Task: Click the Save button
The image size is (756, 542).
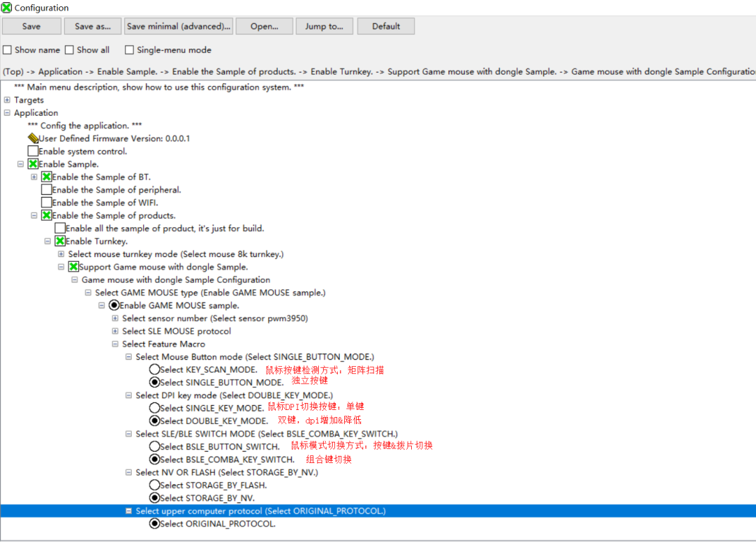Action: [31, 26]
